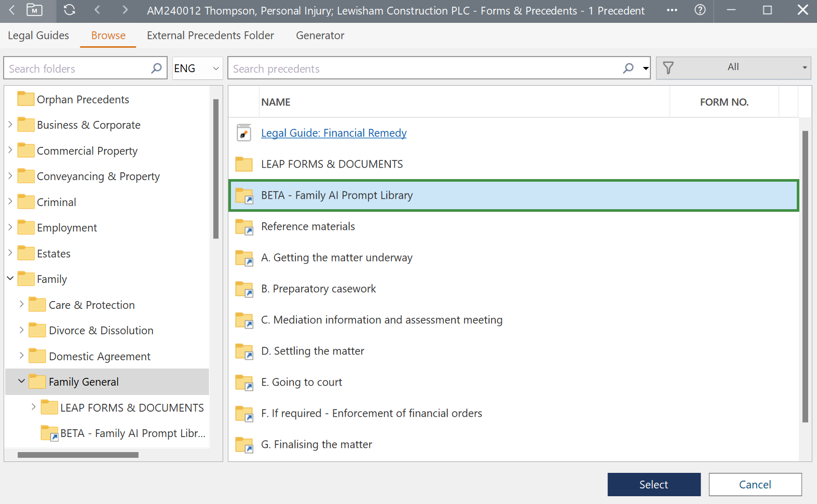Click the search precedents magnifier icon
817x504 pixels.
628,69
